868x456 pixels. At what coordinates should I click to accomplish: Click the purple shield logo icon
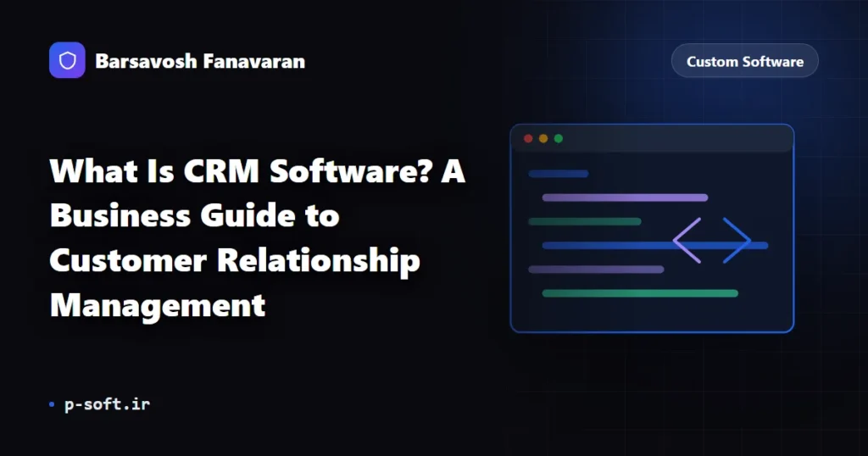[67, 60]
